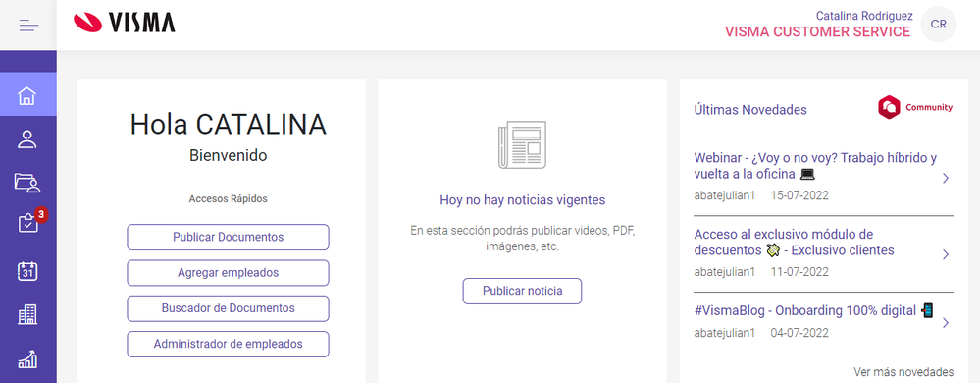980x383 pixels.
Task: Open Acceso al exclusivo módulo de descuentos
Action: (x=794, y=243)
